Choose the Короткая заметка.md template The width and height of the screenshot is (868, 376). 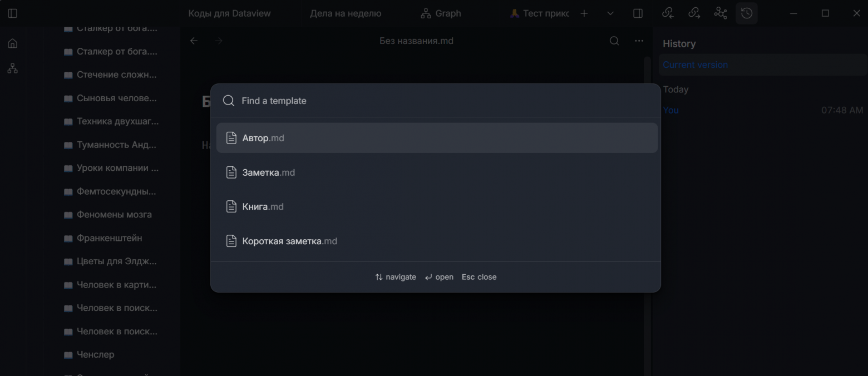click(x=437, y=241)
